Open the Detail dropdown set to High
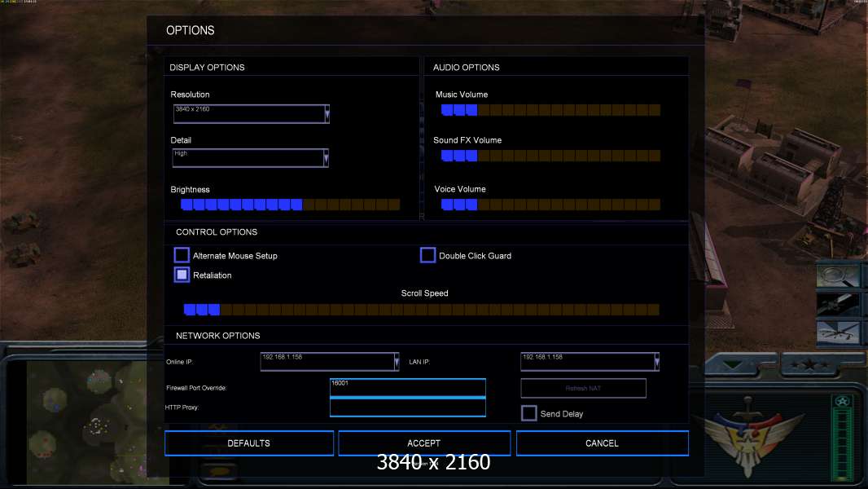 coord(250,158)
